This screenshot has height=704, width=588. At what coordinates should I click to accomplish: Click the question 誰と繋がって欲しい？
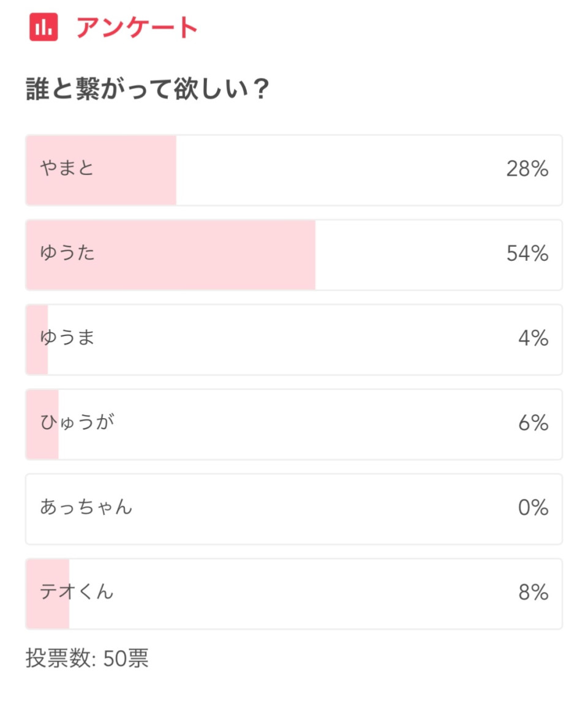click(x=148, y=88)
